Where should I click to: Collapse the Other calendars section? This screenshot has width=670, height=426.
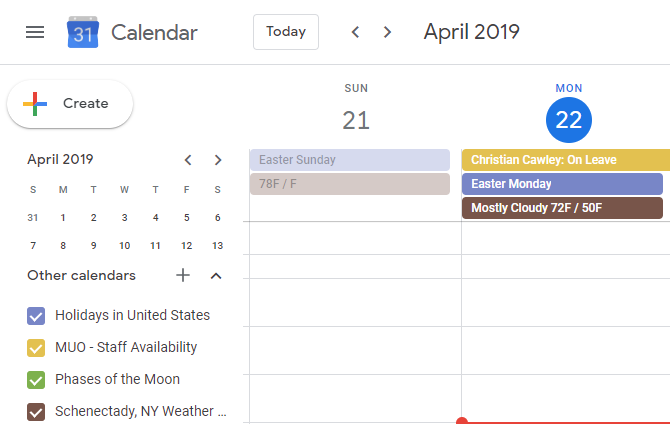(x=216, y=276)
